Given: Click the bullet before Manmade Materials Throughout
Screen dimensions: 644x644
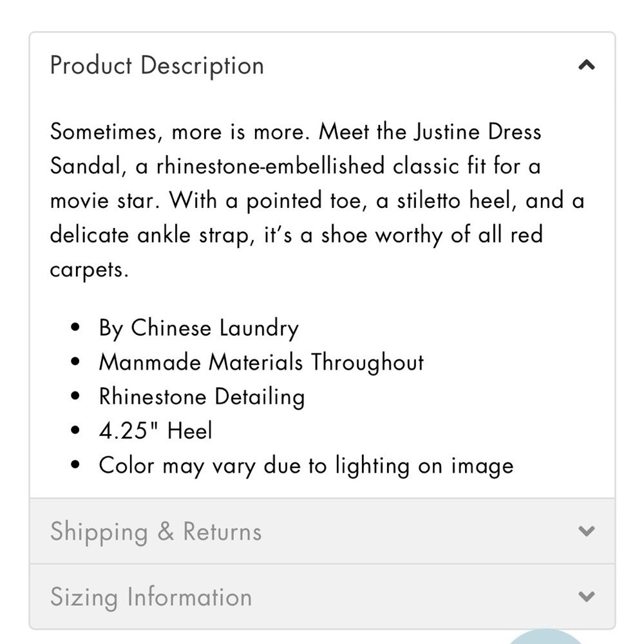Looking at the screenshot, I should 75,361.
